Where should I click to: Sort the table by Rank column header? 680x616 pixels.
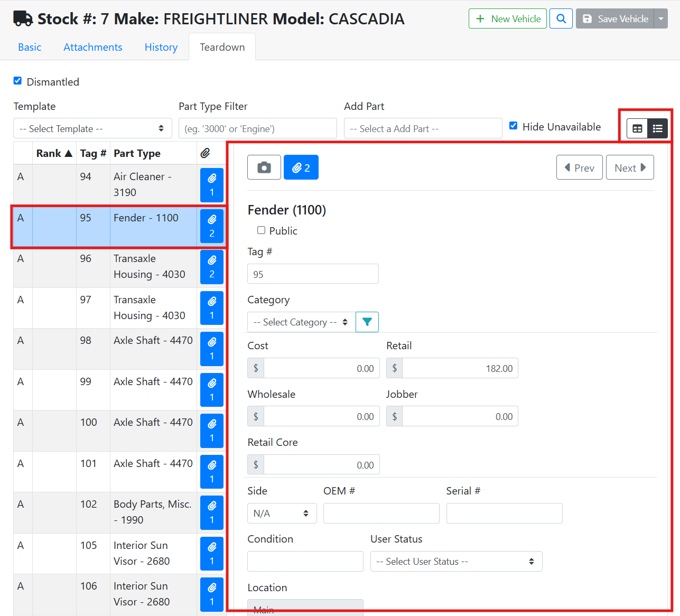(x=54, y=153)
